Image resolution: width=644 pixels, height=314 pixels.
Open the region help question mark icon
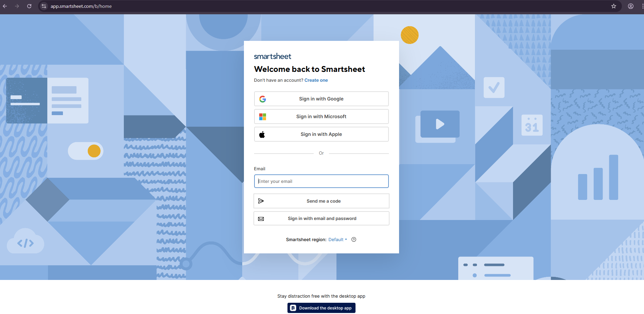[354, 239]
